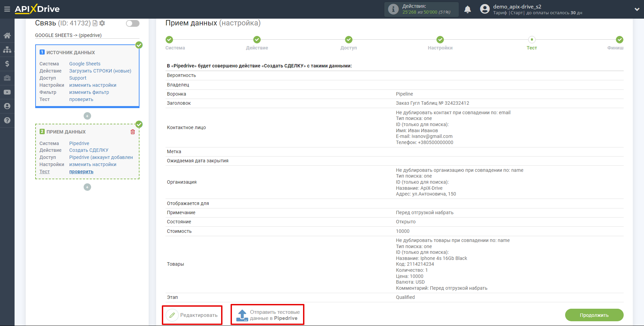644x326 pixels.
Task: Open the Support access link
Action: tap(78, 78)
